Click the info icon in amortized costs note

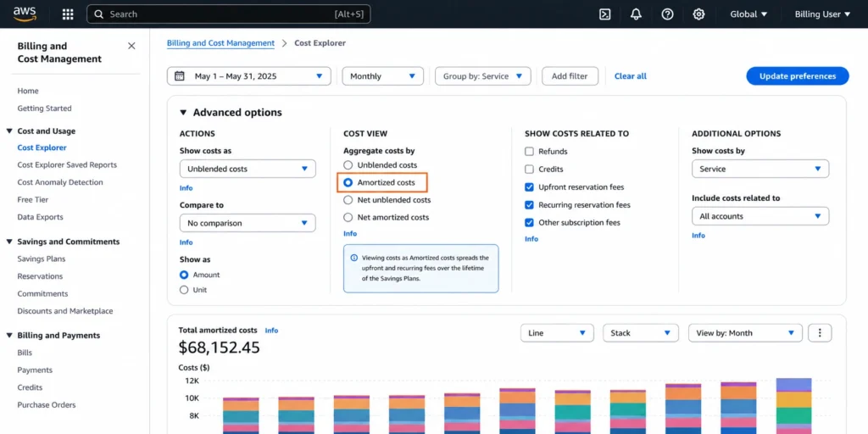pos(354,258)
